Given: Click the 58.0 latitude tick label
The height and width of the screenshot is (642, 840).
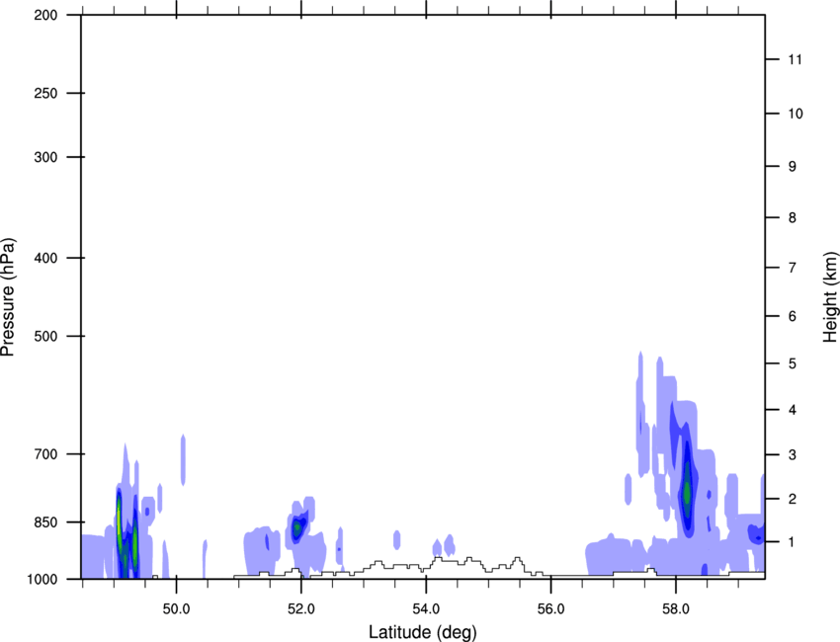Looking at the screenshot, I should pyautogui.click(x=676, y=609).
